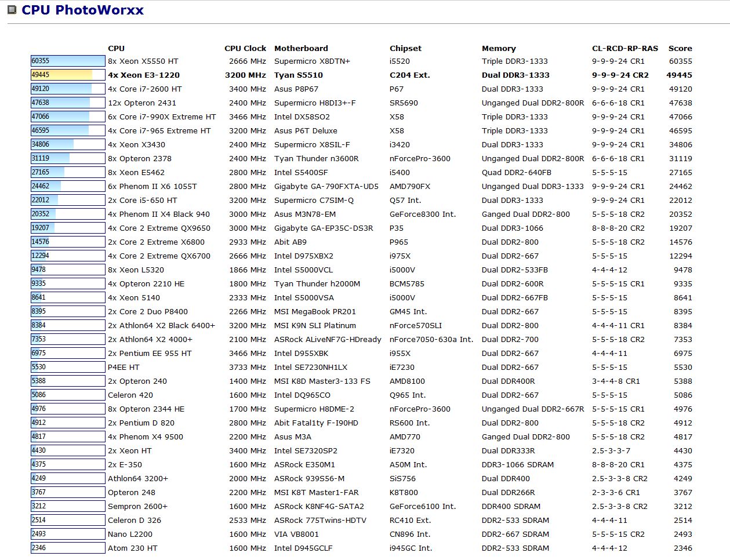The image size is (730, 560).
Task: Select the 4x Xeon E3-1220 entry
Action: [144, 75]
